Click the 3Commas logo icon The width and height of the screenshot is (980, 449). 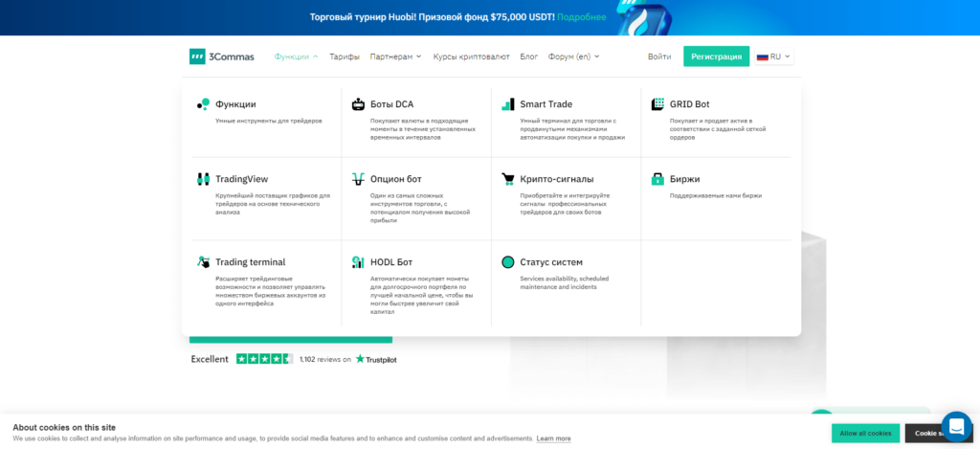tap(197, 56)
